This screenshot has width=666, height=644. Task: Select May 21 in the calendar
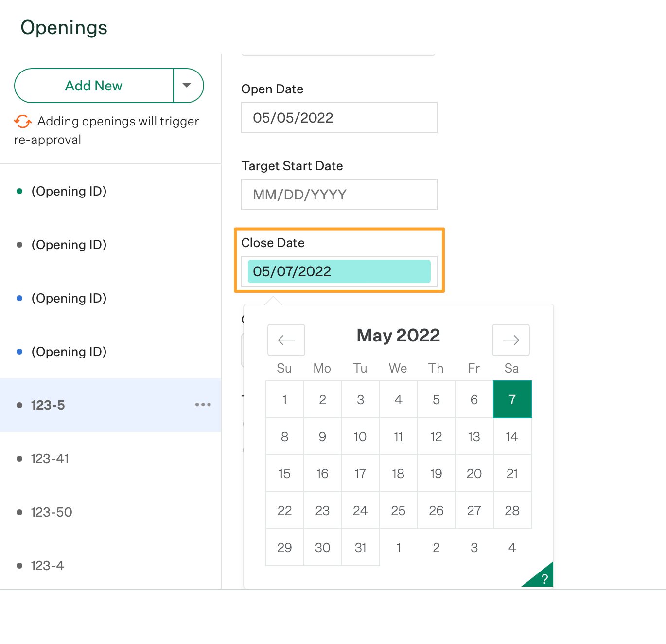512,473
